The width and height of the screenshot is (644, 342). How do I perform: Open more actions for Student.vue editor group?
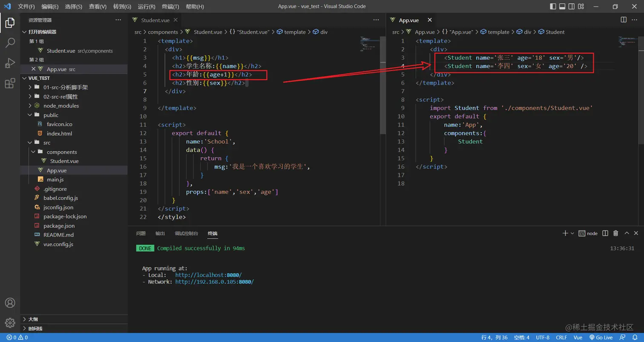(376, 20)
